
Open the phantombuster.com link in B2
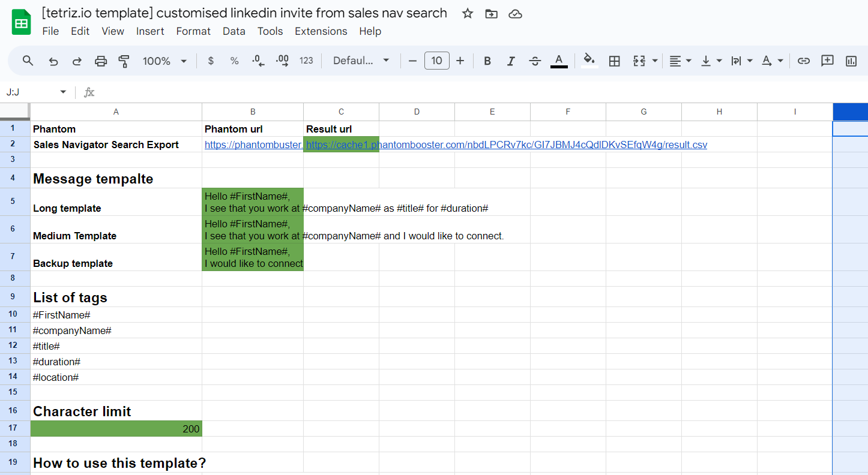click(253, 145)
